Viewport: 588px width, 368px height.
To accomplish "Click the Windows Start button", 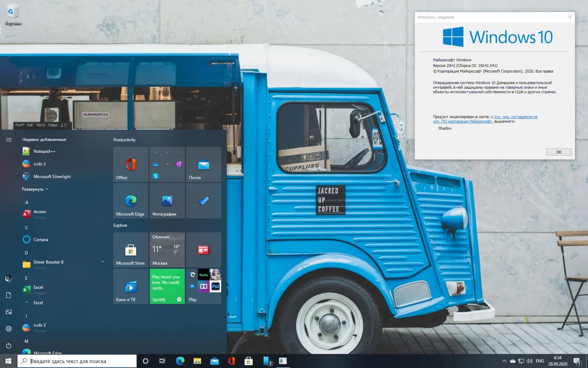I will pyautogui.click(x=9, y=361).
